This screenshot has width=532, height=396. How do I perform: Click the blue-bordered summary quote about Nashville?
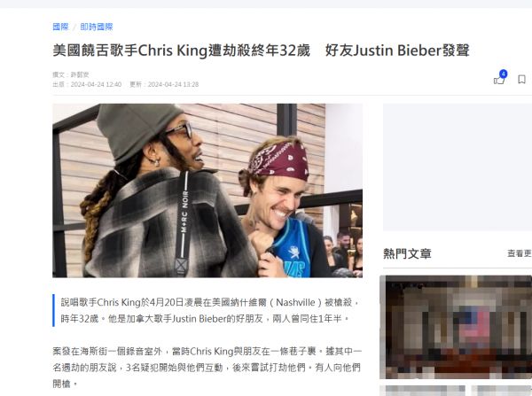click(207, 310)
